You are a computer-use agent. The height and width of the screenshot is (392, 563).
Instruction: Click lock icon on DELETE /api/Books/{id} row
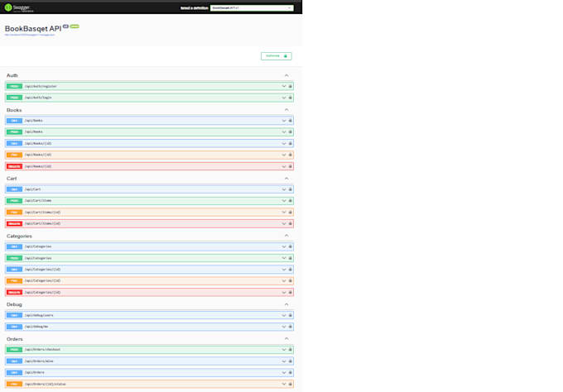tap(290, 166)
